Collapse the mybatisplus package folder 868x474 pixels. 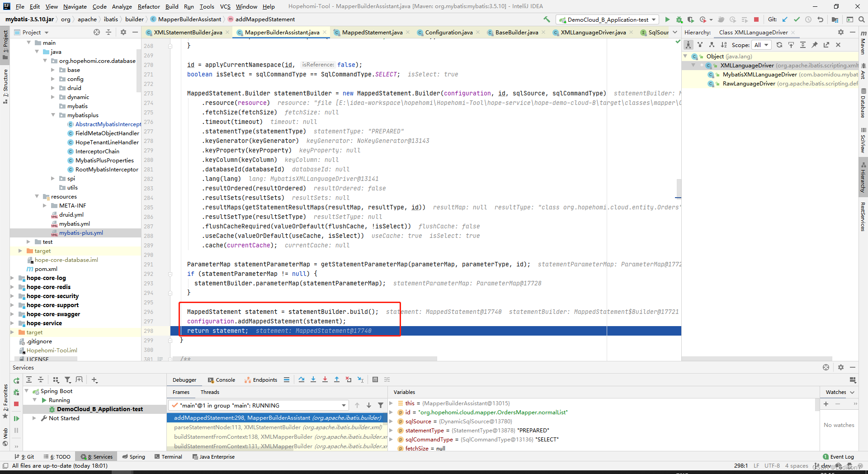[53, 115]
